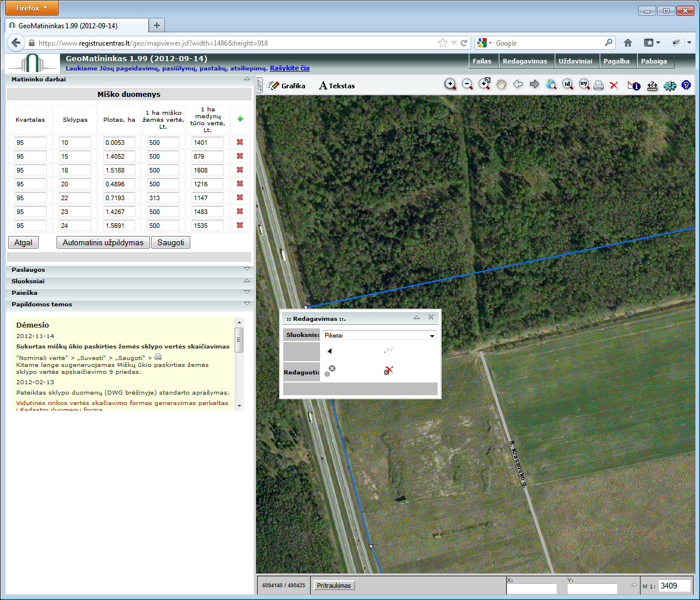Open the gear settings icon in map toolbar
Viewport: 700px width, 600px height.
[669, 85]
